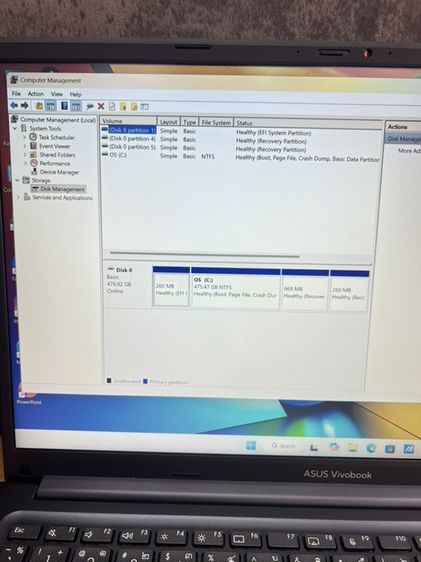
Task: Click the red X Delete toolbar icon
Action: click(101, 106)
